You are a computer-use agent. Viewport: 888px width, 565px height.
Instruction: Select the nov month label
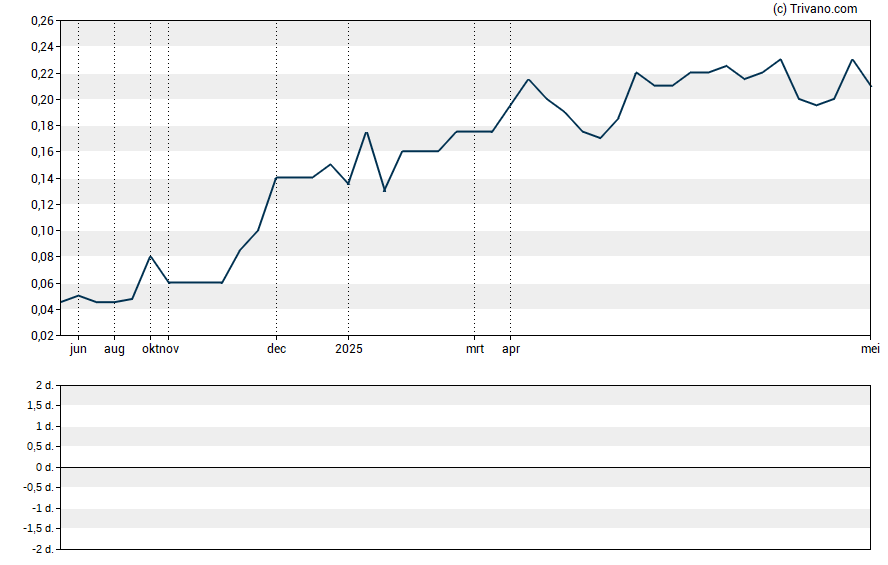[170, 349]
